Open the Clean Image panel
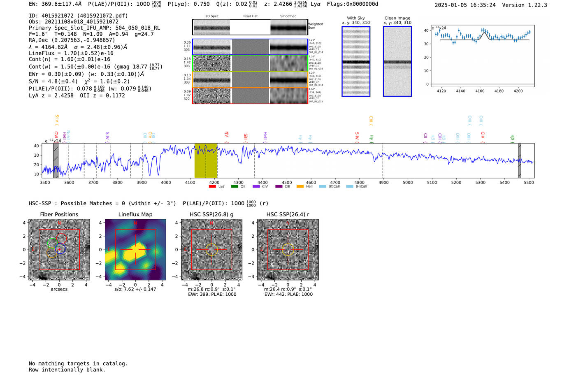This screenshot has width=576, height=392. (397, 61)
